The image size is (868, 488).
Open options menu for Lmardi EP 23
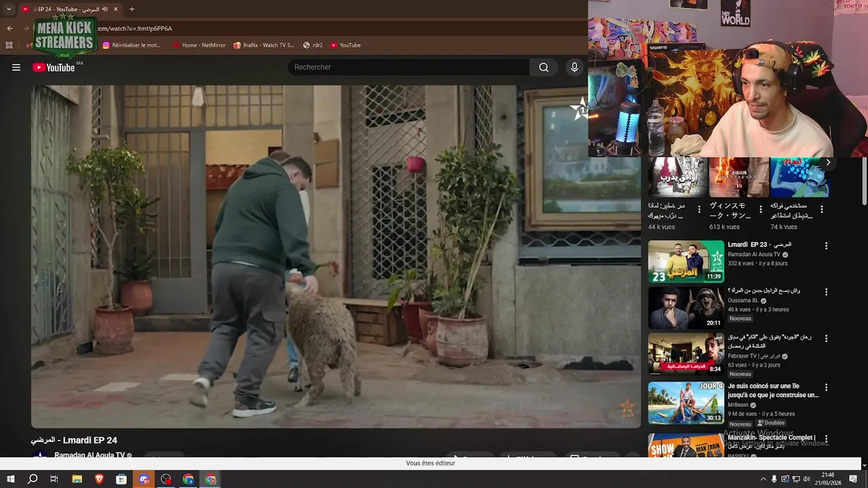pos(826,245)
